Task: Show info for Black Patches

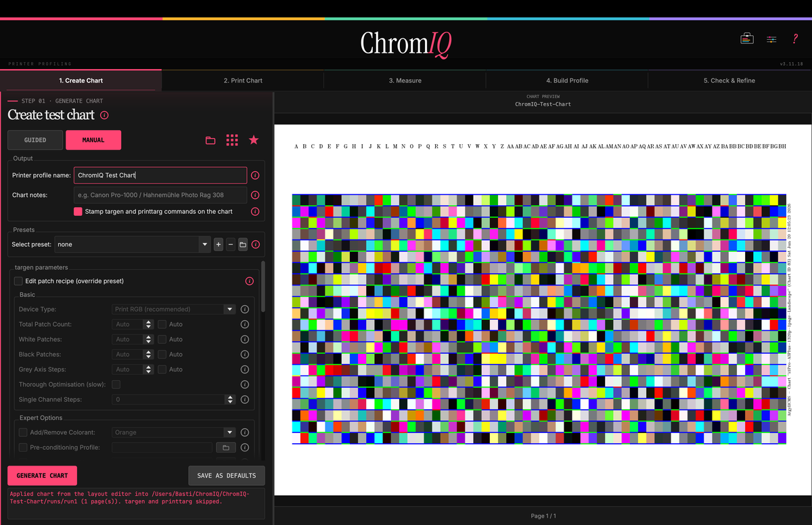Action: tap(245, 355)
